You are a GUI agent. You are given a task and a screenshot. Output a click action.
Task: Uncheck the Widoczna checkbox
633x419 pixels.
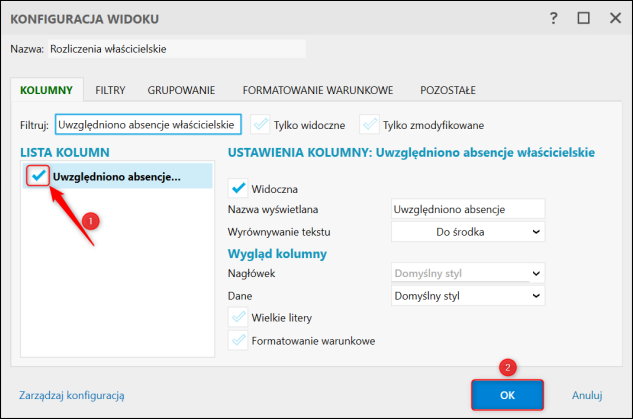click(x=238, y=189)
